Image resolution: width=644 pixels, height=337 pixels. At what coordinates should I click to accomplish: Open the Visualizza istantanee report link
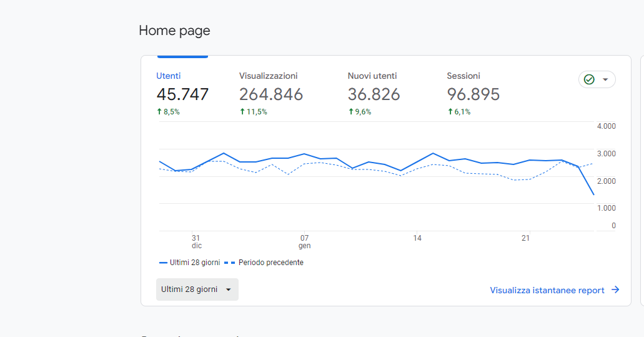tap(547, 290)
